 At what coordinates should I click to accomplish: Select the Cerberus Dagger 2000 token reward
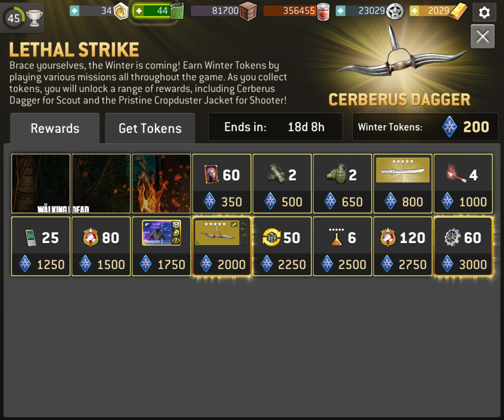point(221,246)
